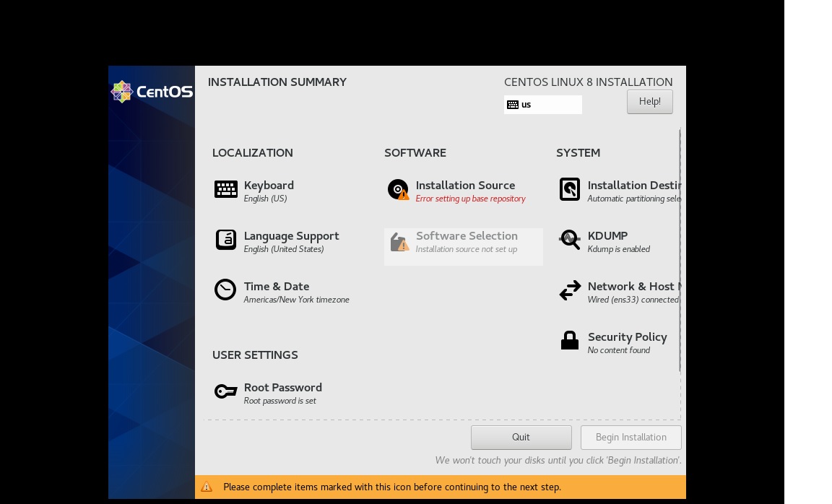Click the CentOS logo
This screenshot has width=832, height=504.
pyautogui.click(x=152, y=91)
